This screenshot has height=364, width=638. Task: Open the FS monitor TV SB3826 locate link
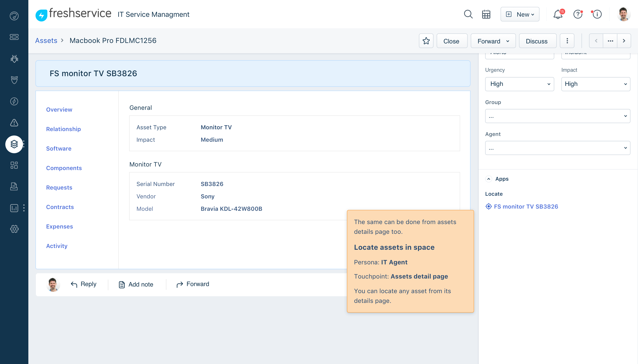pos(525,206)
